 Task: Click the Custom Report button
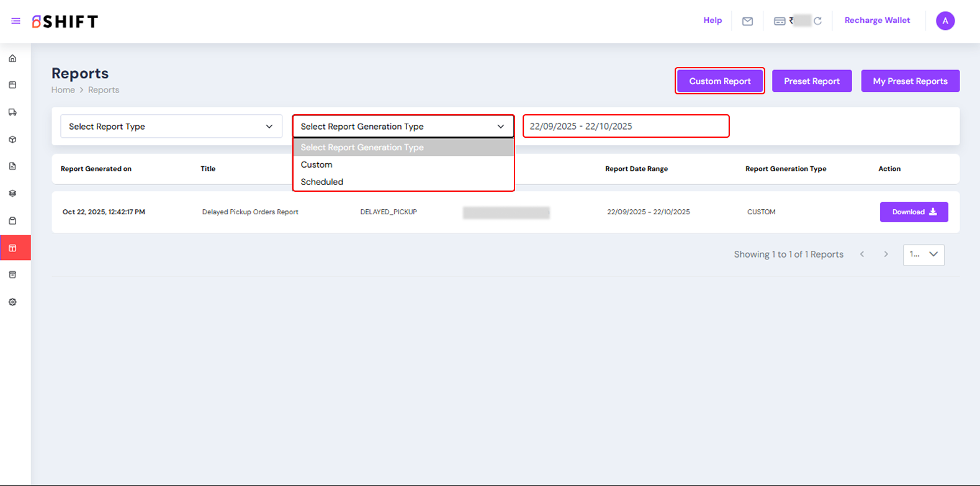tap(719, 81)
